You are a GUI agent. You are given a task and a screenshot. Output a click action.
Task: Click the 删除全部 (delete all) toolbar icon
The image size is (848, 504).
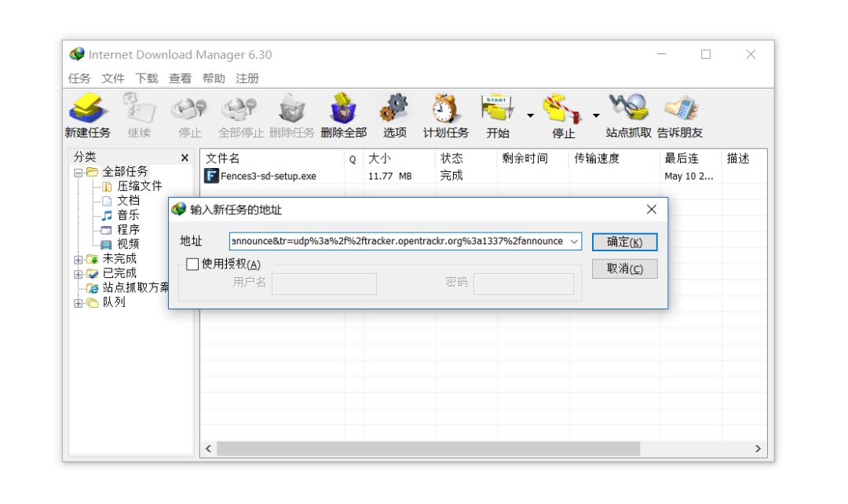pos(343,108)
